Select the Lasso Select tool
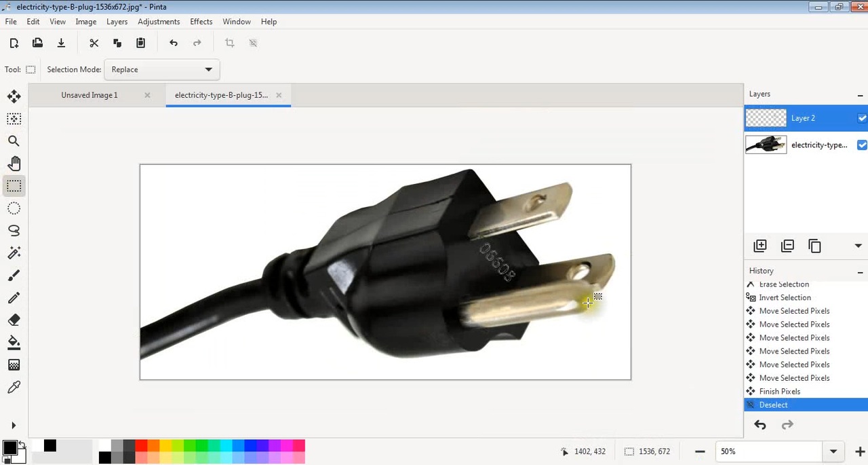Image resolution: width=868 pixels, height=465 pixels. point(14,231)
